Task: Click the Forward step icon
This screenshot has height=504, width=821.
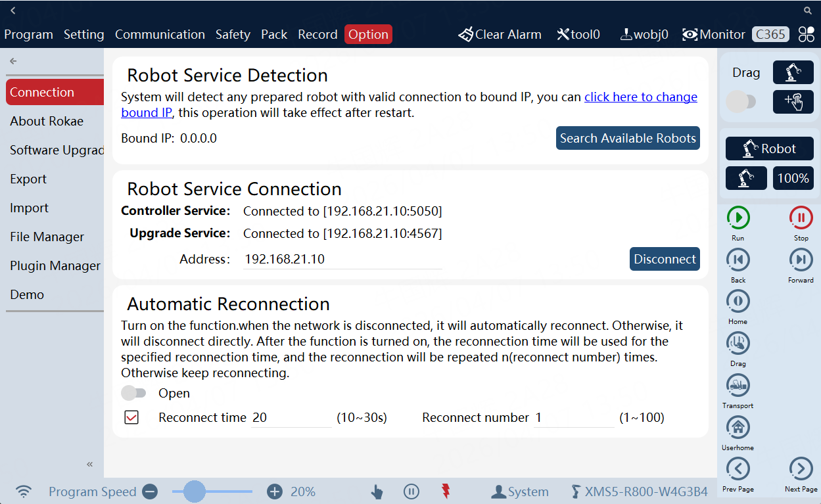Action: click(x=801, y=260)
